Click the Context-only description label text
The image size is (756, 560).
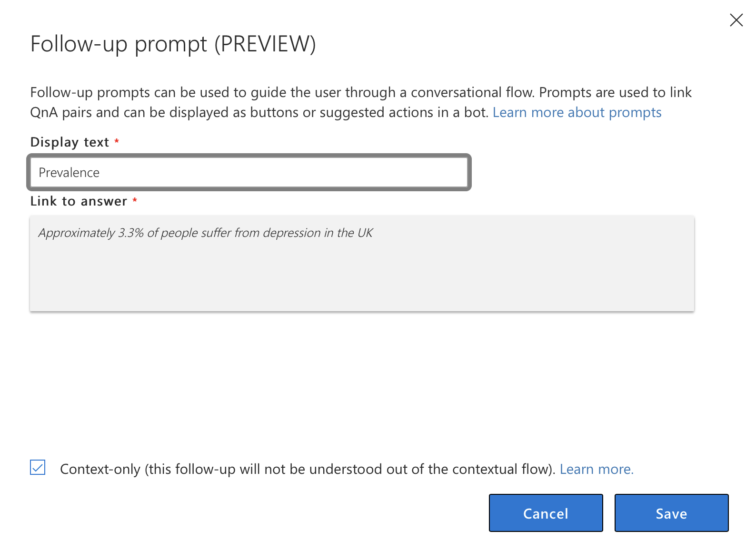pos(307,469)
